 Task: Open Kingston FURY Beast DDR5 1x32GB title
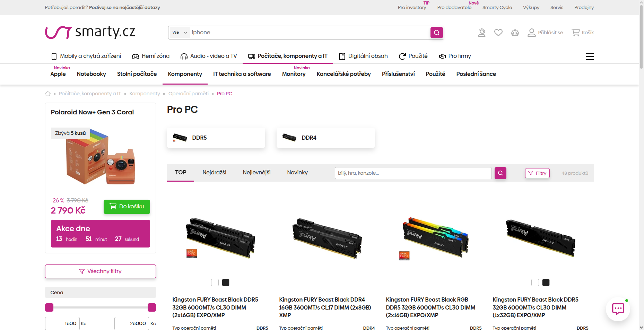tap(536, 307)
